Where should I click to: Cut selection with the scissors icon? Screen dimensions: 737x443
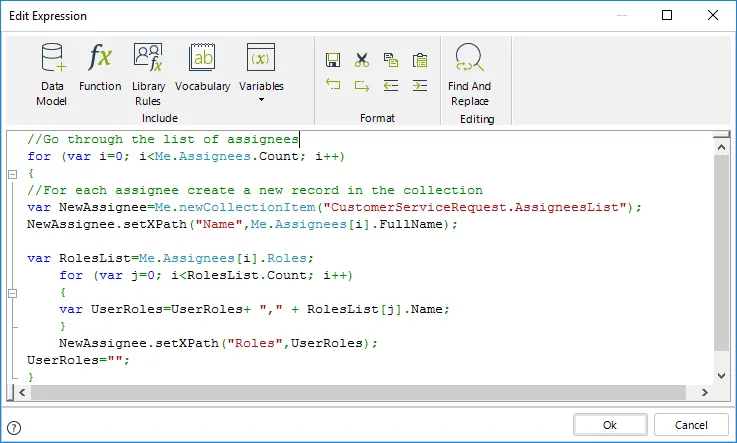click(361, 60)
